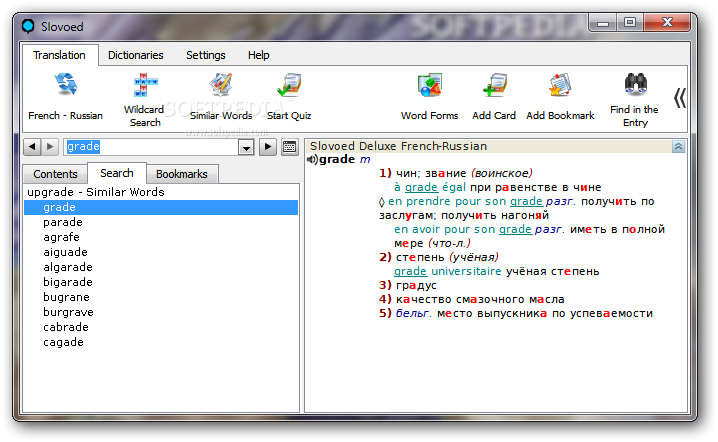Screen dimensions: 718x442
Task: Select 'grade' in the similar words list
Action: point(161,207)
